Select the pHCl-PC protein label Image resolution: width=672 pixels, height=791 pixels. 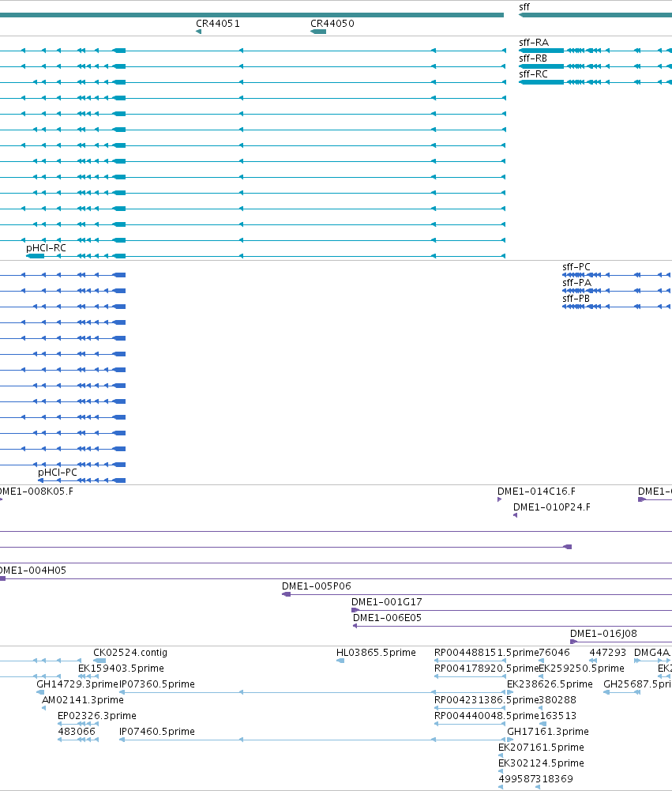coord(58,473)
